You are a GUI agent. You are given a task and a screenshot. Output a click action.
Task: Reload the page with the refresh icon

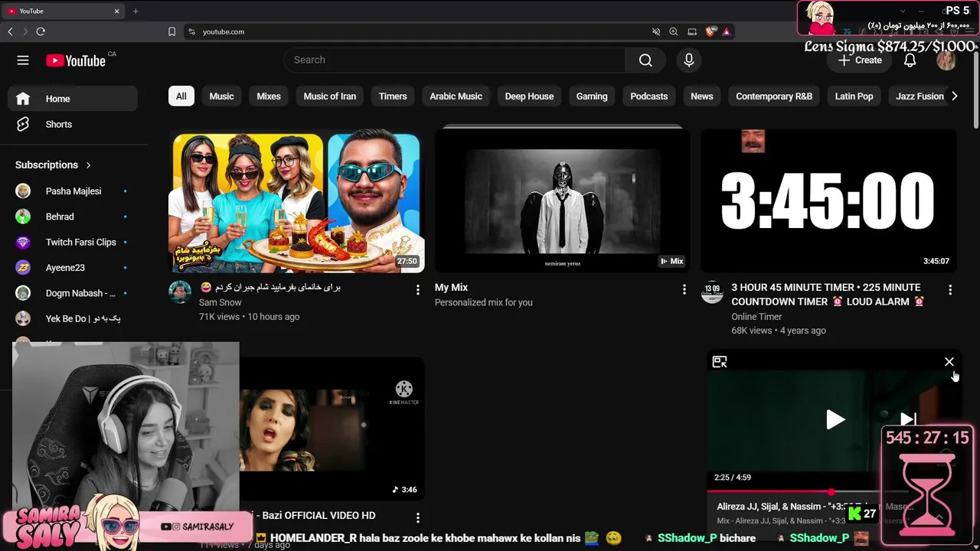point(41,31)
